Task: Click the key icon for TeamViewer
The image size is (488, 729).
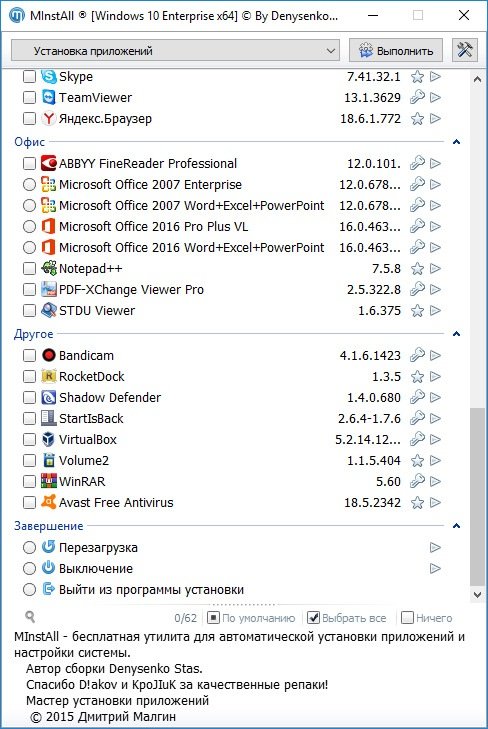Action: [417, 97]
